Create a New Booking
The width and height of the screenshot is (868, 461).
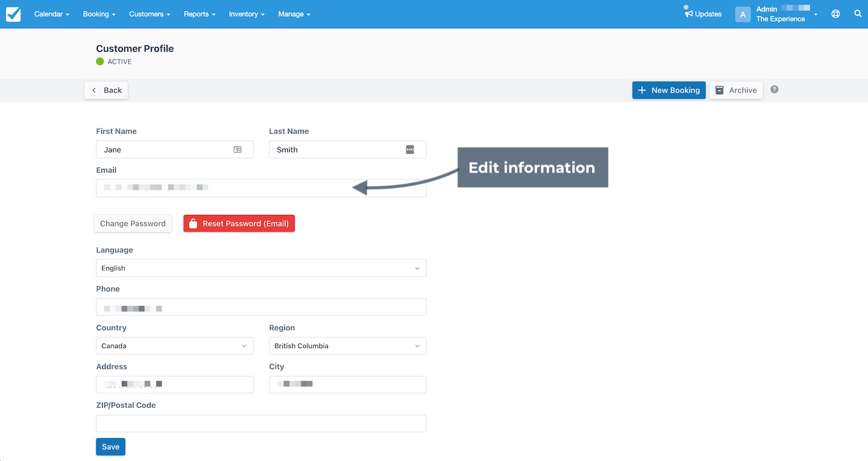tap(669, 90)
